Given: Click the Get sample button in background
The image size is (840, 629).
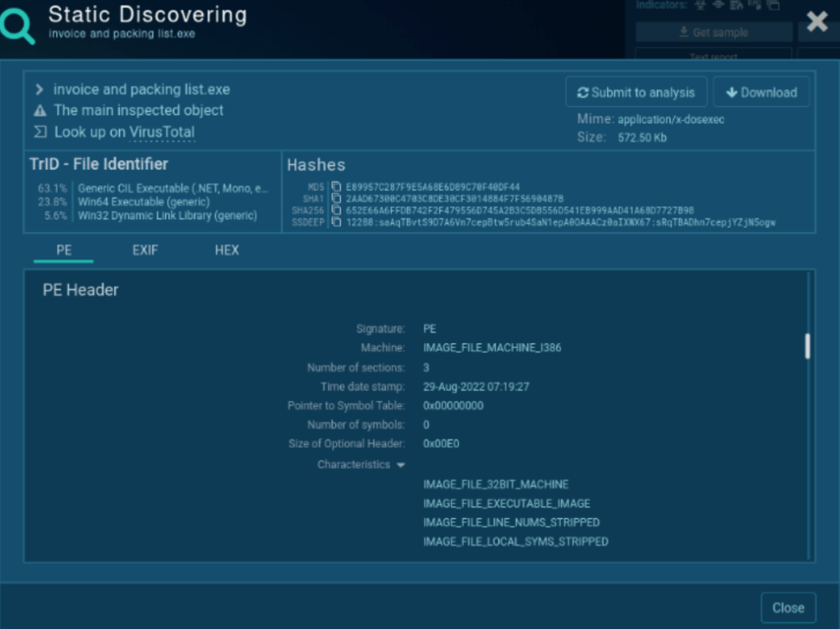Looking at the screenshot, I should click(713, 33).
